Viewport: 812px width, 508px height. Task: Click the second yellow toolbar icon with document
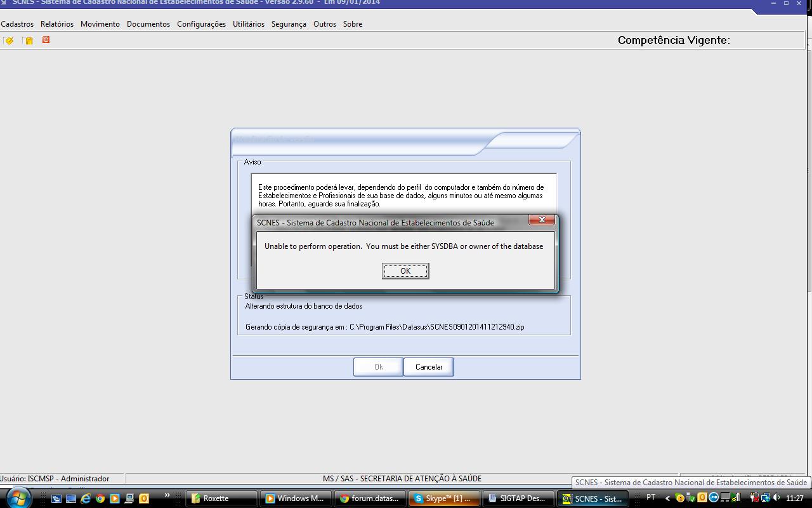click(28, 41)
